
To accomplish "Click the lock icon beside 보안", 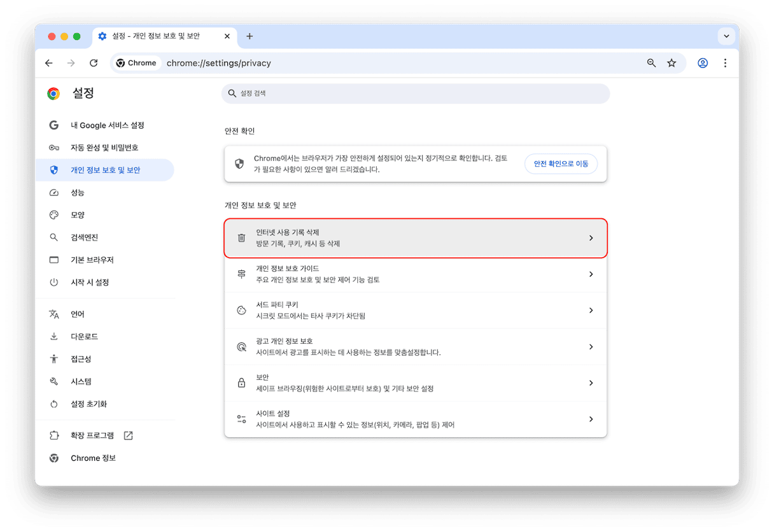I will point(241,383).
